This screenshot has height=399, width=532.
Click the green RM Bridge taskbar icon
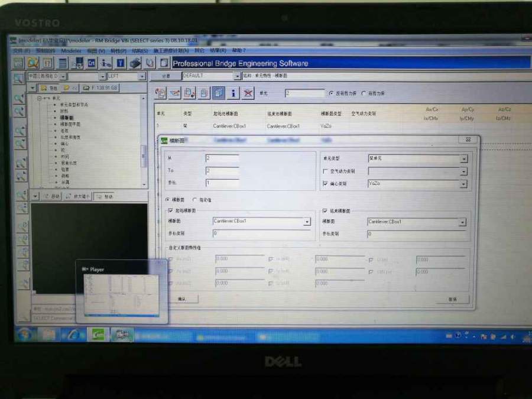pyautogui.click(x=98, y=335)
